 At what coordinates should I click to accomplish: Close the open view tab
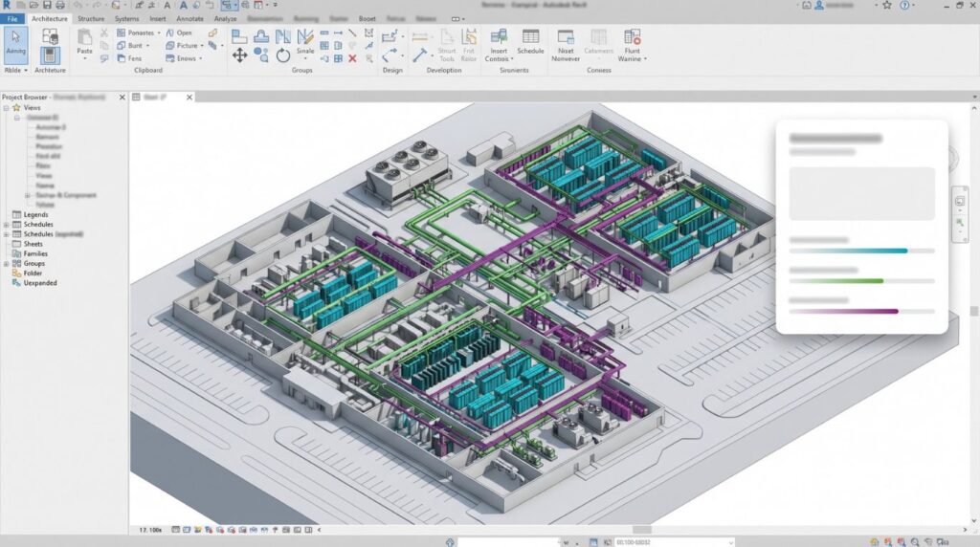pyautogui.click(x=189, y=98)
